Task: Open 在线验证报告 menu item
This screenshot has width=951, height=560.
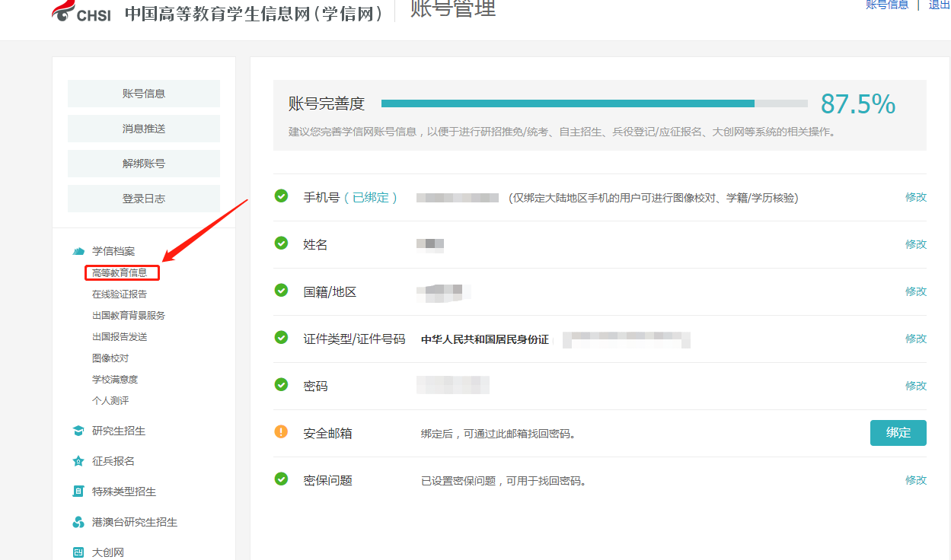Action: point(120,294)
